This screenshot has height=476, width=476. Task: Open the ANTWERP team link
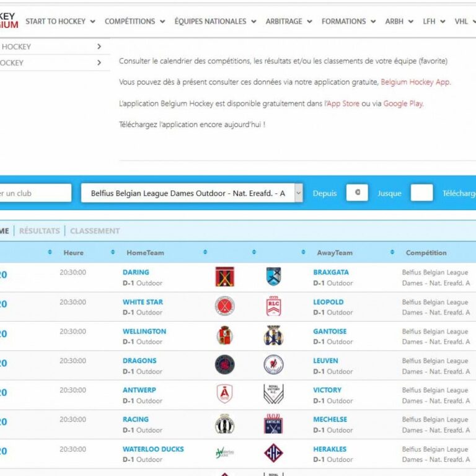point(139,390)
